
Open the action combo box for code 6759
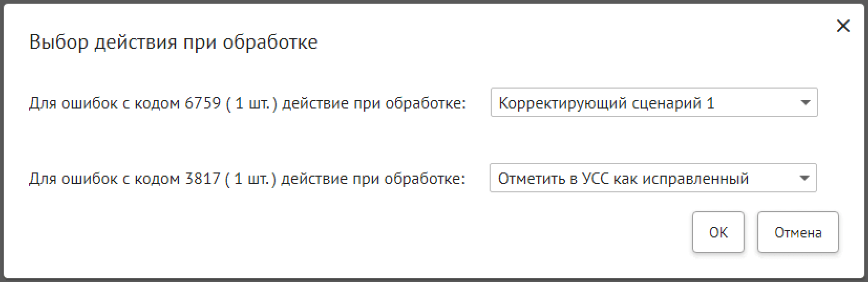coord(653,103)
